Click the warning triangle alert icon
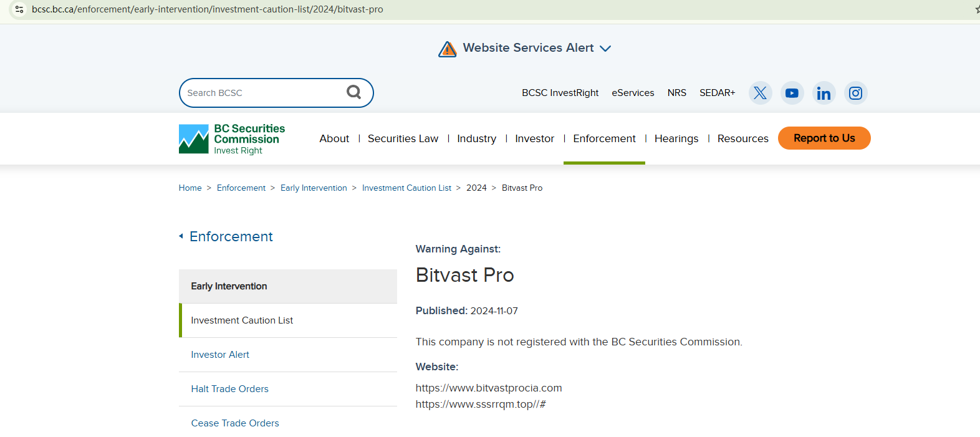 click(x=447, y=49)
